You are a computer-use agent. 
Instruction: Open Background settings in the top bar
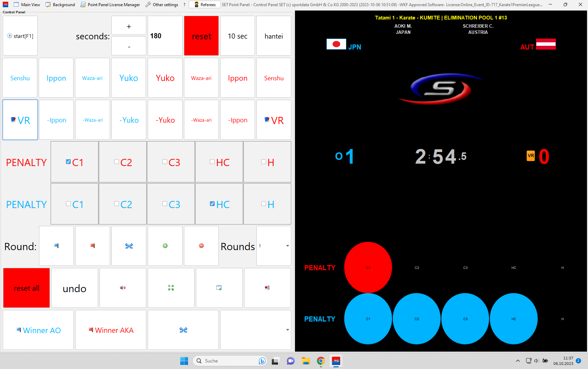pos(60,4)
